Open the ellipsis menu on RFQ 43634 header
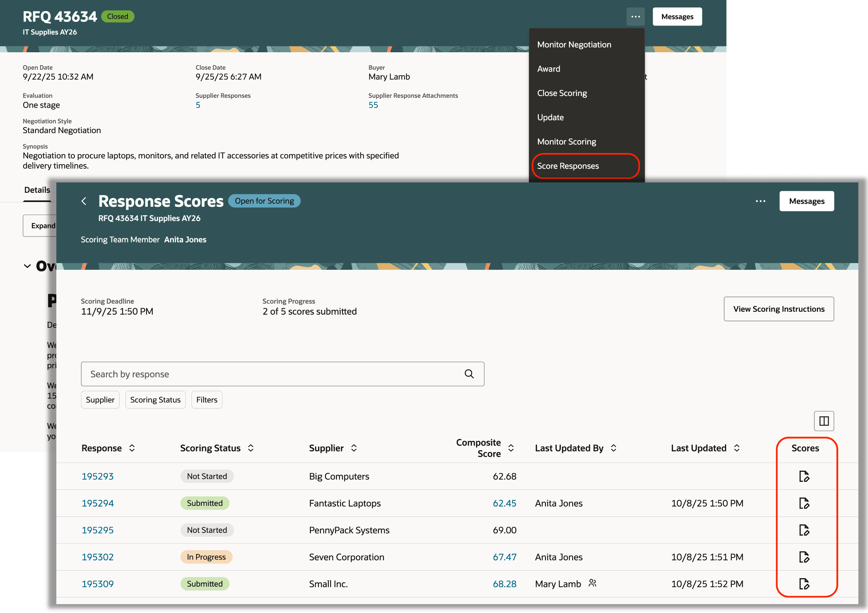868x613 pixels. pyautogui.click(x=635, y=16)
